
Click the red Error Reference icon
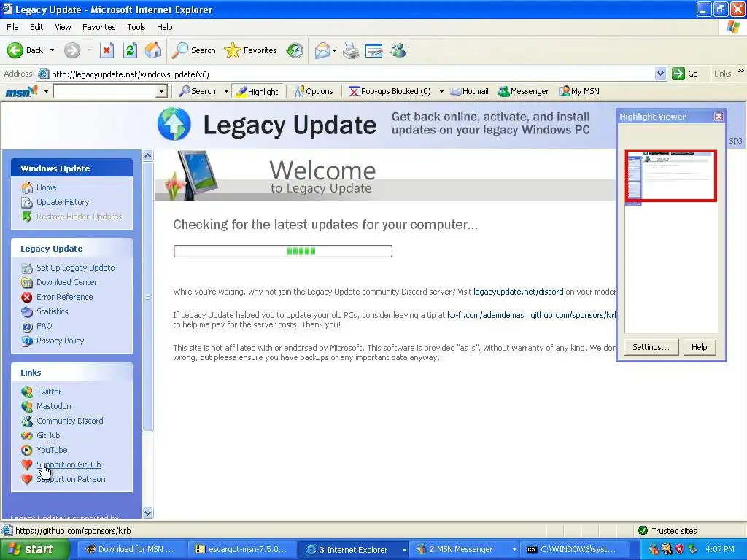tap(27, 297)
